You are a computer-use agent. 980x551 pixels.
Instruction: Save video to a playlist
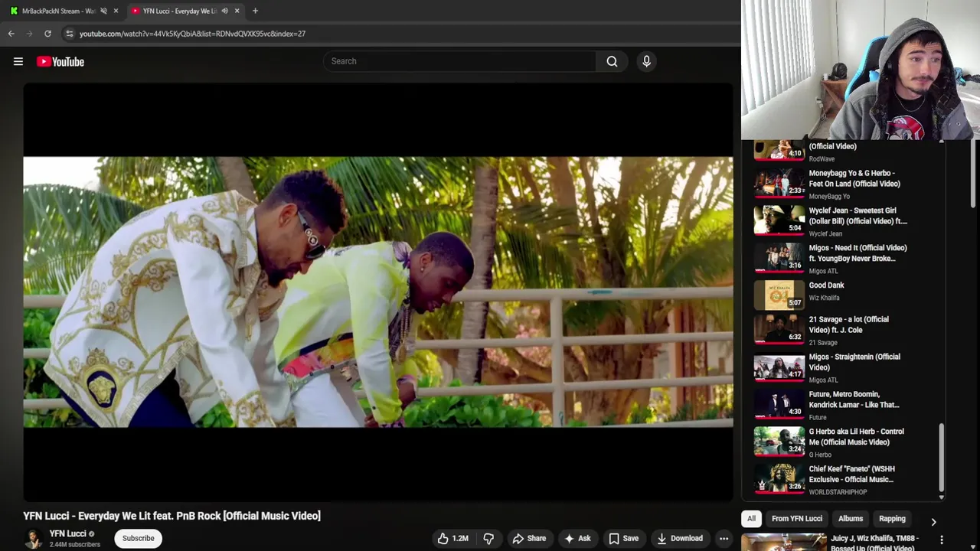623,538
